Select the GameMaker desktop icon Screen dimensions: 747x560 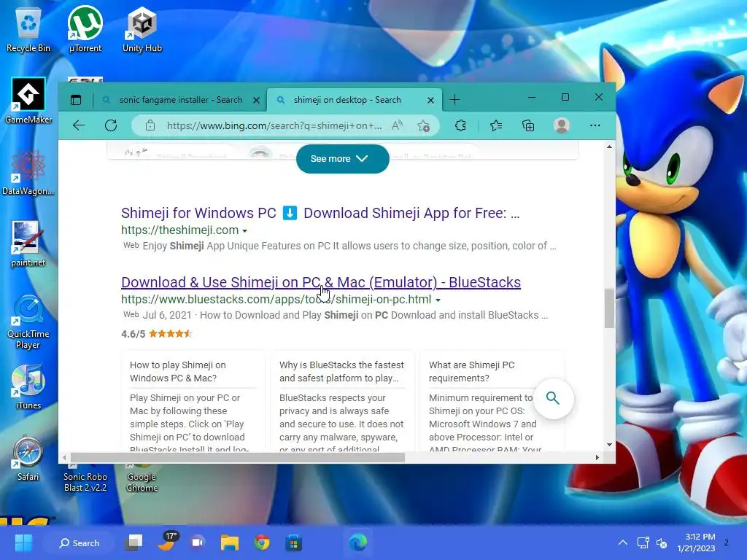coord(28,101)
